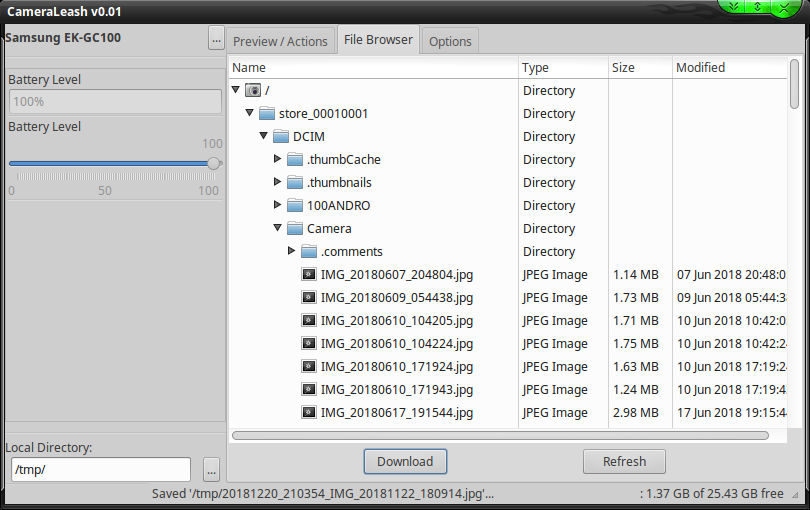Collapse the Camera directory
Screen dimensions: 810x510
coord(277,227)
